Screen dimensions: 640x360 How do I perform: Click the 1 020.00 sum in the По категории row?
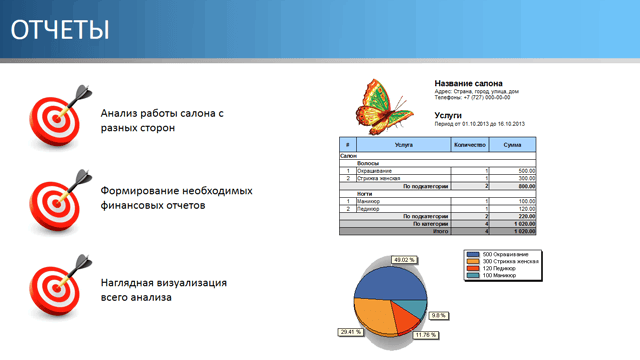click(x=512, y=224)
